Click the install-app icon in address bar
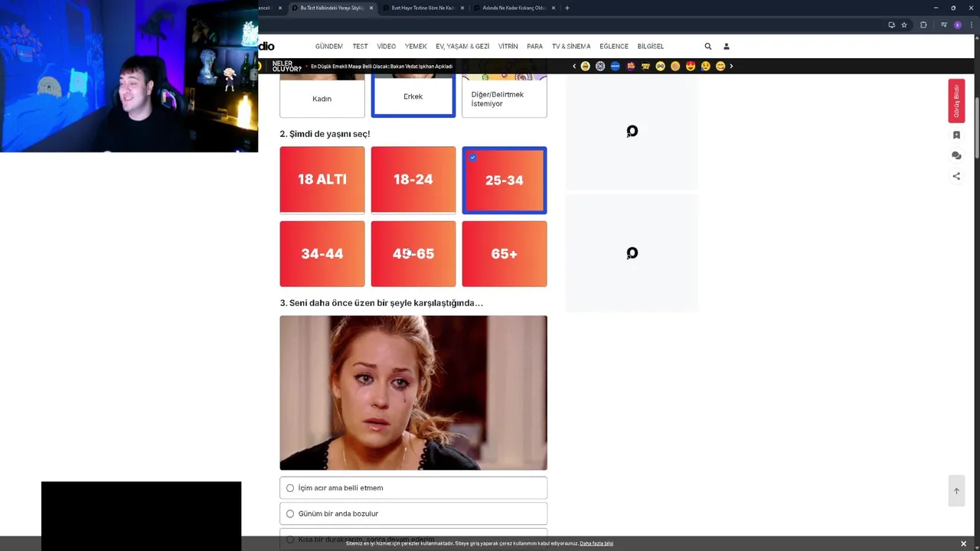Viewport: 980px width, 551px height. 891,24
